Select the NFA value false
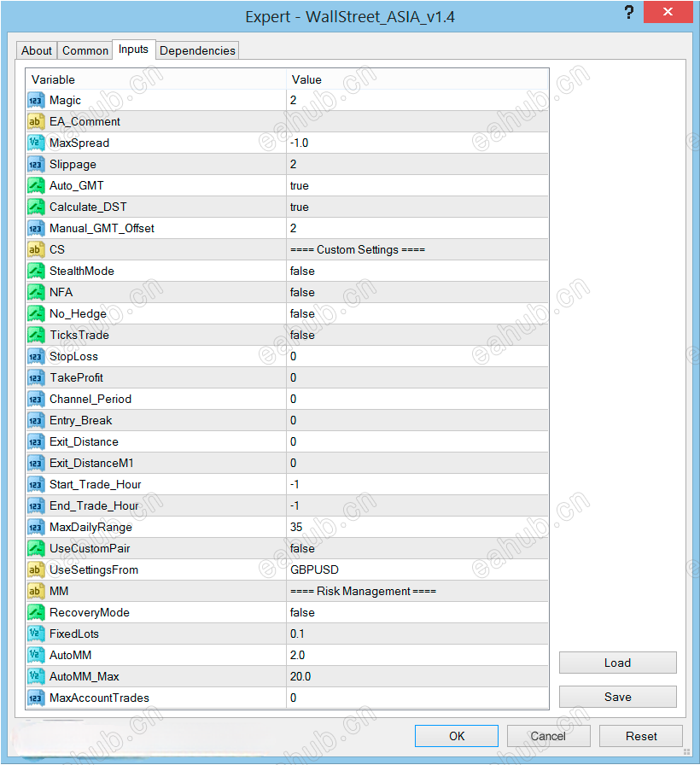Image resolution: width=700 pixels, height=765 pixels. point(302,293)
